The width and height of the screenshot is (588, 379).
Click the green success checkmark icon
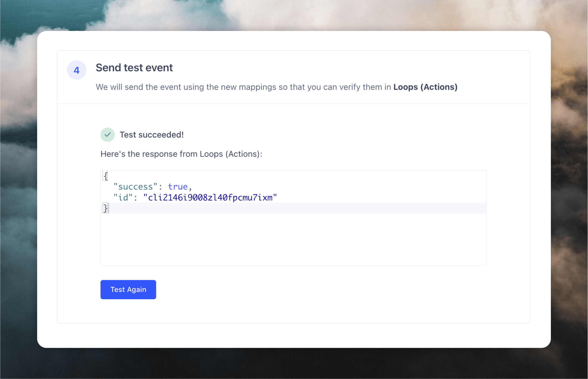[x=108, y=135]
